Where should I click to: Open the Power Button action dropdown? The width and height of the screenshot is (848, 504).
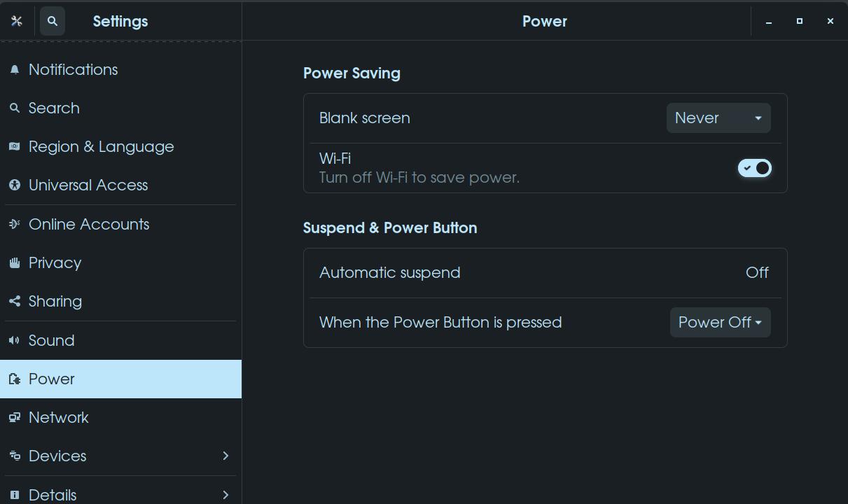[x=720, y=323]
